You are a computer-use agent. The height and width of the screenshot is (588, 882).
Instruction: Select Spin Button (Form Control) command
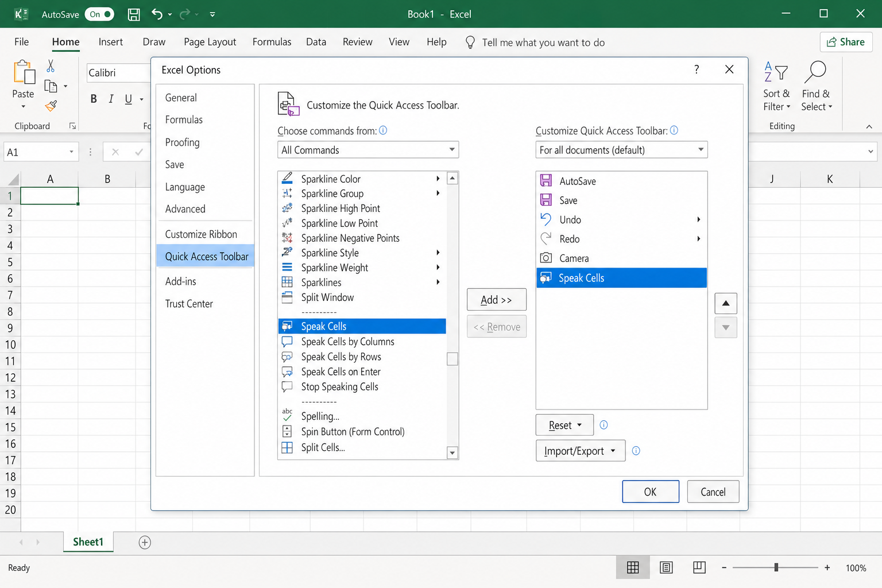coord(362,432)
